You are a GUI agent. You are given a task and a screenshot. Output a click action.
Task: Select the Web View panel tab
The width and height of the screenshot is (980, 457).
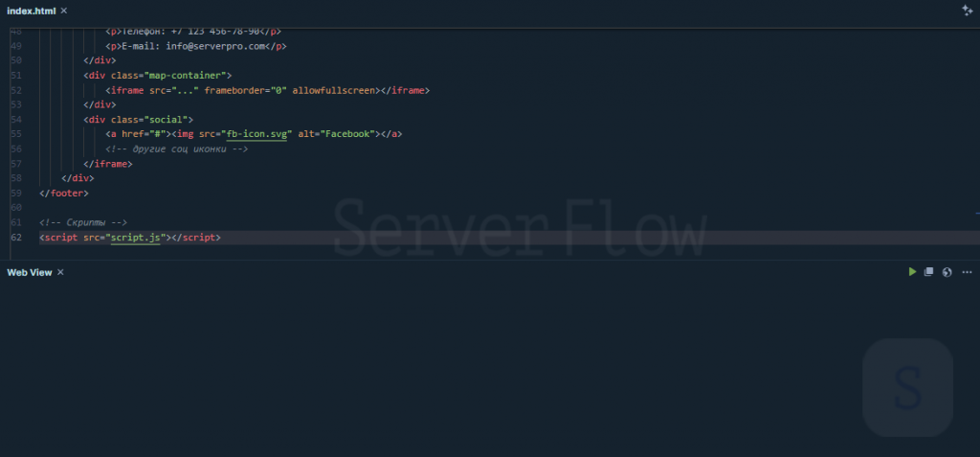pos(30,272)
